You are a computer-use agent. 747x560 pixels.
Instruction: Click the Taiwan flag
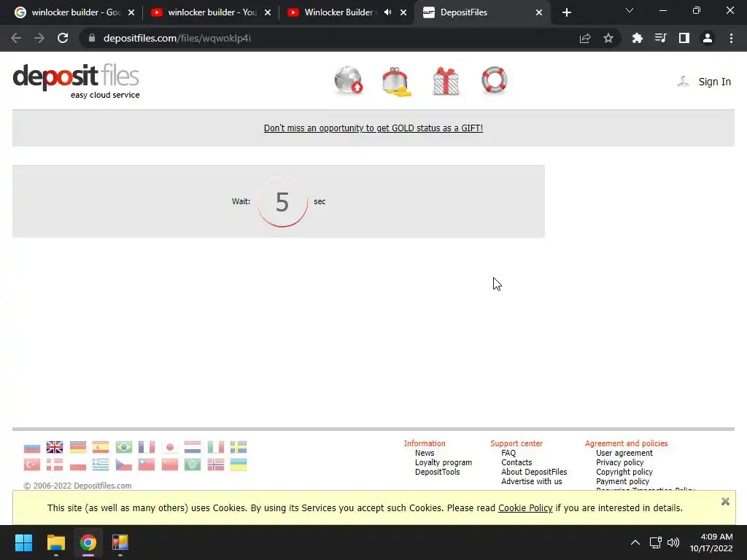click(147, 464)
